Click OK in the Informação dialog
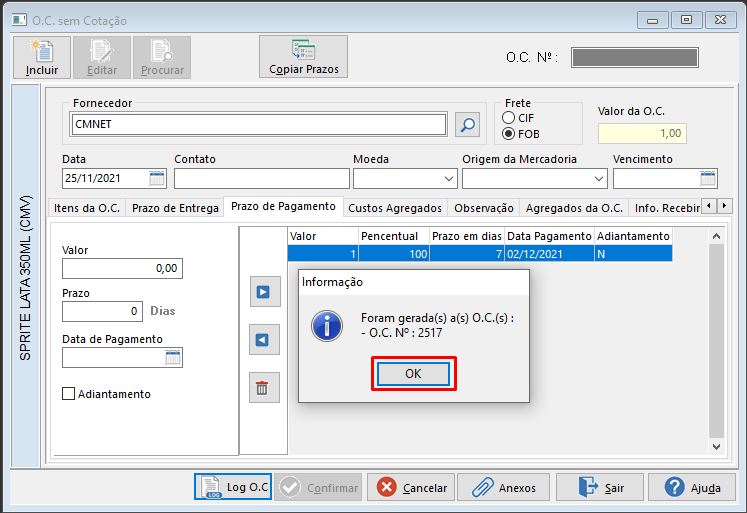The height and width of the screenshot is (513, 747). [x=413, y=374]
